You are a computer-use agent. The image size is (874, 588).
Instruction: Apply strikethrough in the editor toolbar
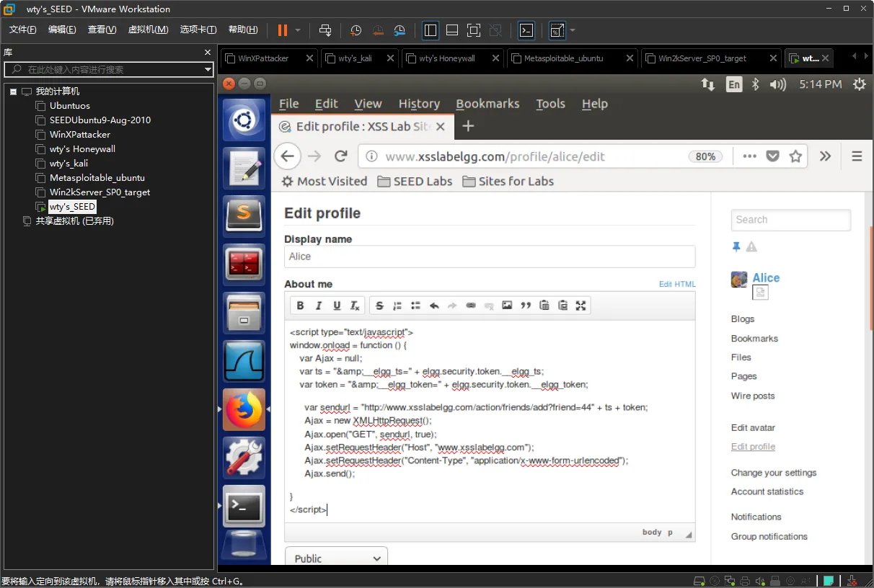pyautogui.click(x=379, y=306)
